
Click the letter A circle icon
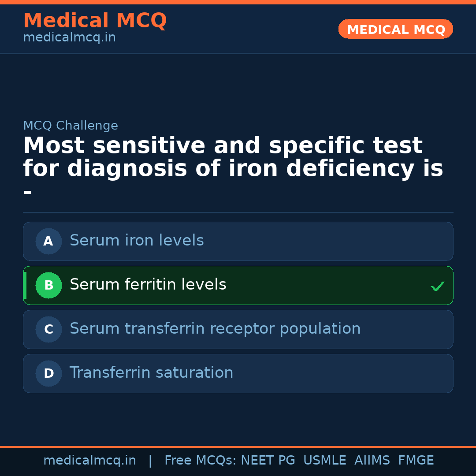coord(48,241)
